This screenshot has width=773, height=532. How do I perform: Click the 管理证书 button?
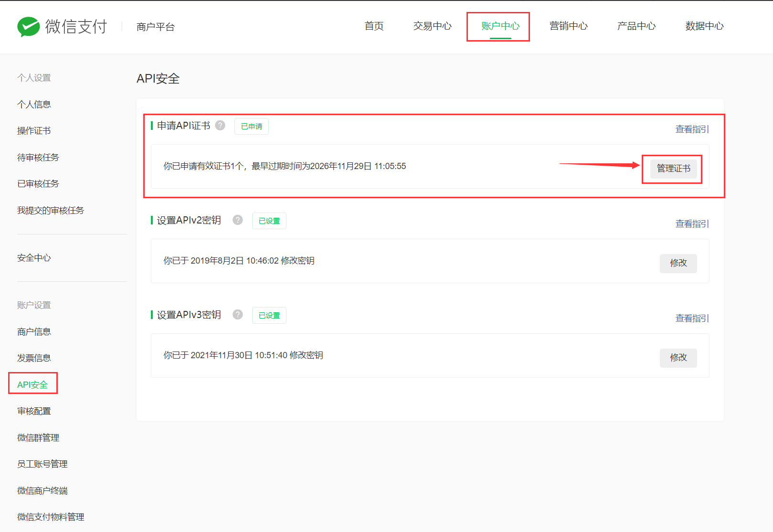674,169
